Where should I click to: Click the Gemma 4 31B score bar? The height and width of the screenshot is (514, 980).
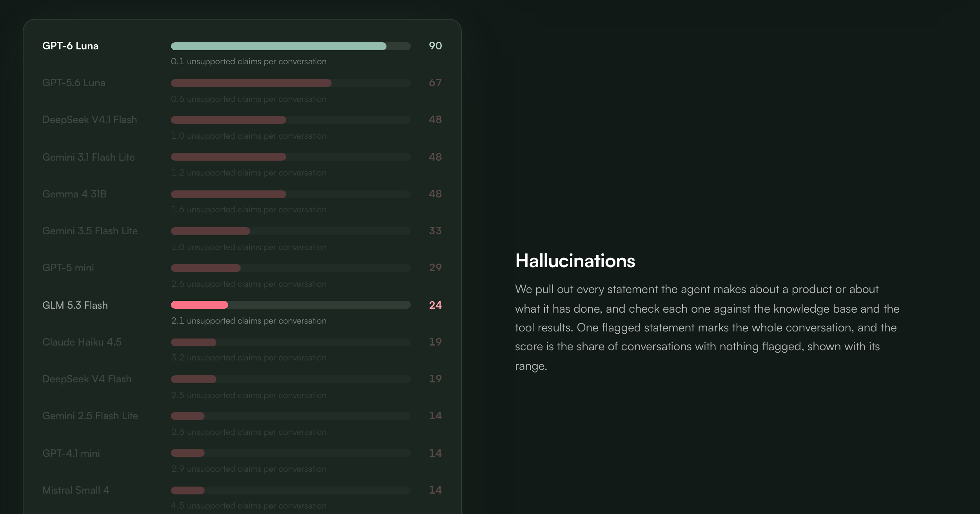coord(290,194)
